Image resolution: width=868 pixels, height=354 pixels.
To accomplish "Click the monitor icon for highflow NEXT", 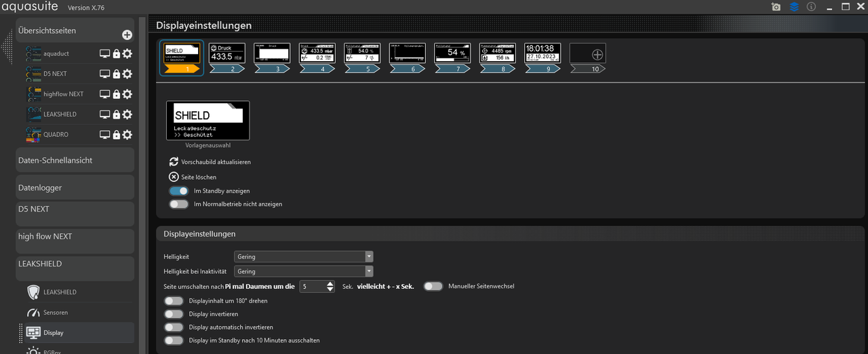I will pyautogui.click(x=104, y=94).
